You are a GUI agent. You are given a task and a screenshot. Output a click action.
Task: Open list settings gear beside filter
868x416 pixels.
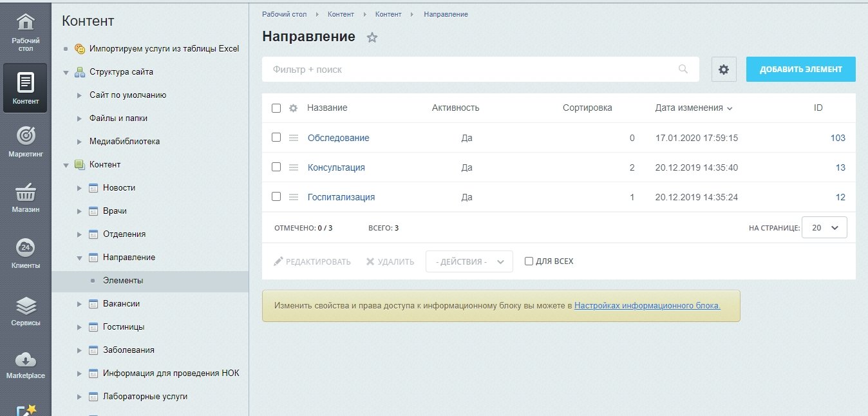(724, 69)
